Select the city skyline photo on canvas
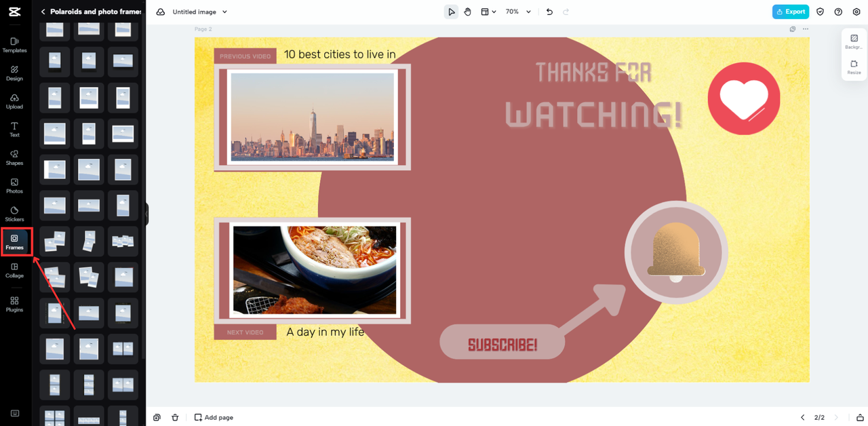868x426 pixels. 313,117
